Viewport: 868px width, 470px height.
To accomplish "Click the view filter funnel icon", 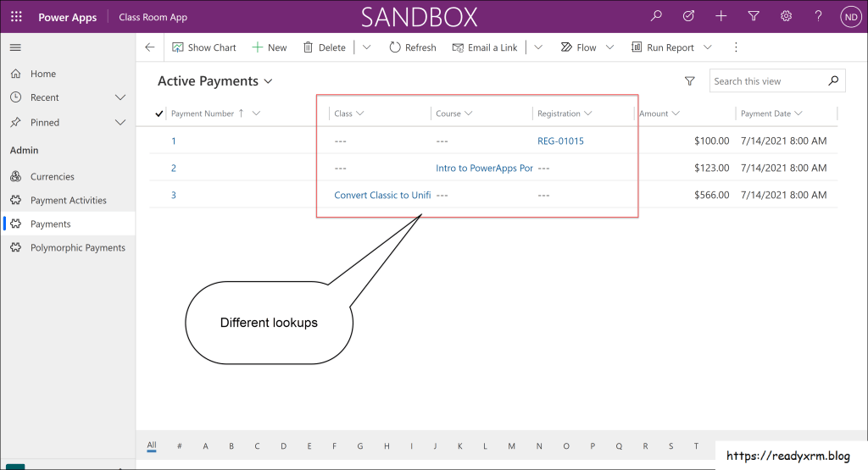I will pyautogui.click(x=689, y=81).
